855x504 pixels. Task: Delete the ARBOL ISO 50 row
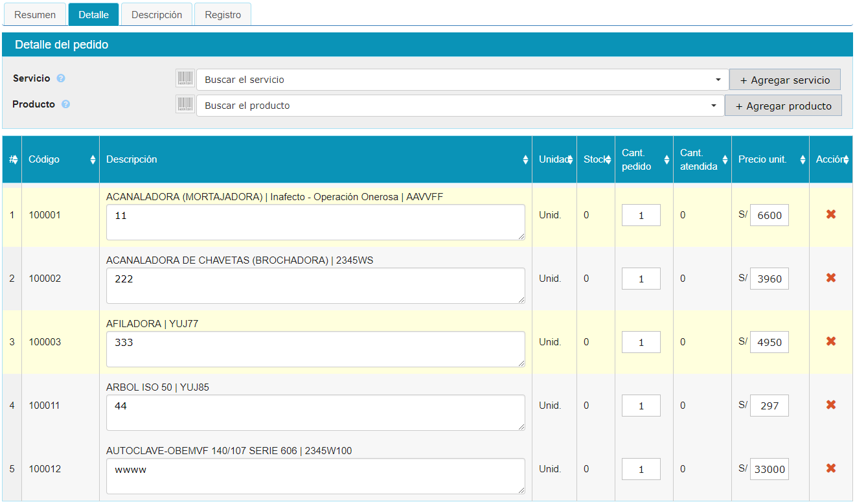pyautogui.click(x=830, y=405)
